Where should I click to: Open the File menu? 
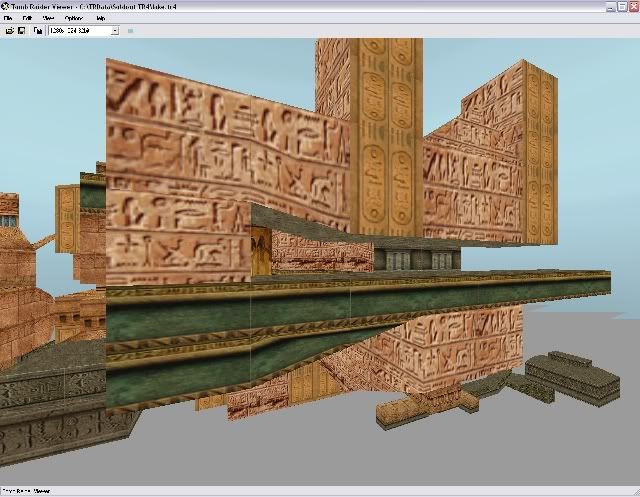8,18
